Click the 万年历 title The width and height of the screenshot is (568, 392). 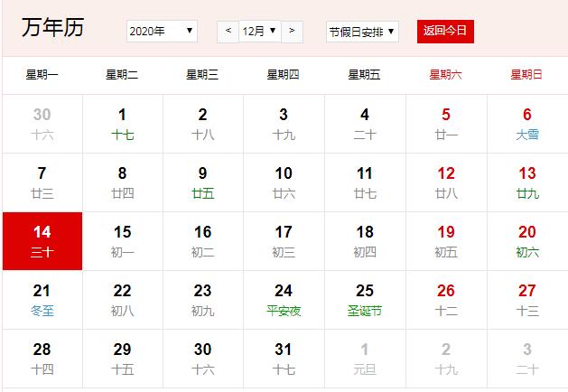click(53, 27)
